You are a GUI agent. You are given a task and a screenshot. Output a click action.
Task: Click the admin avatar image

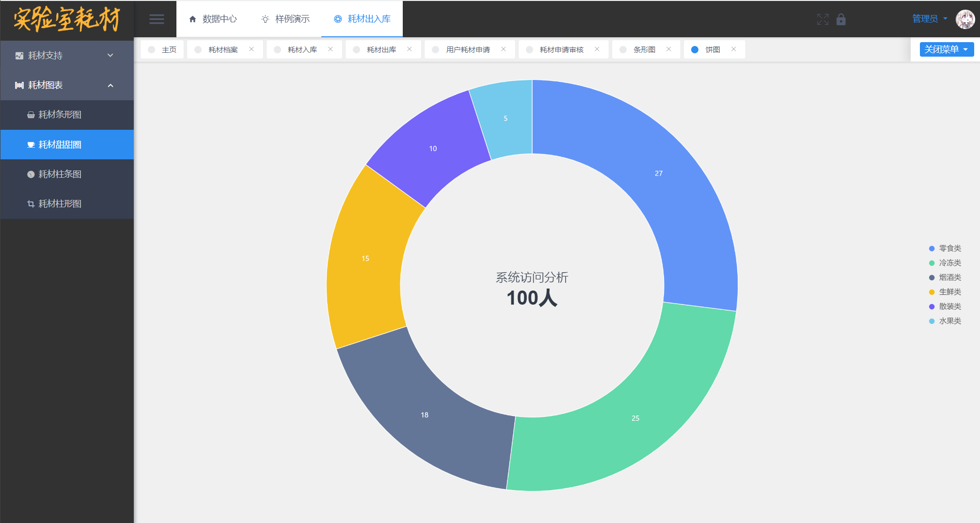pos(964,19)
